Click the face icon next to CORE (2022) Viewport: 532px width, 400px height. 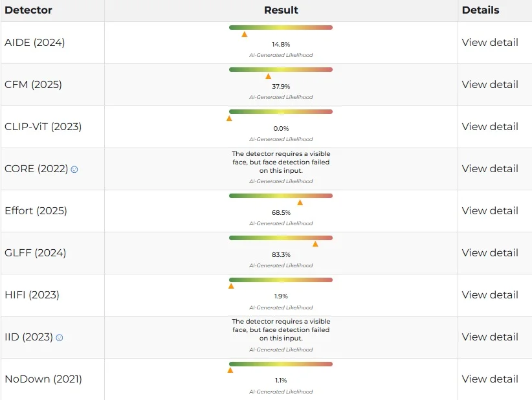74,170
